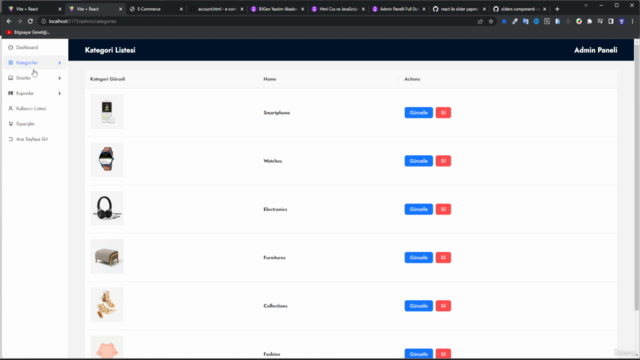Click the Ana Sayfaya Git return icon
This screenshot has width=640, height=360.
tap(11, 139)
